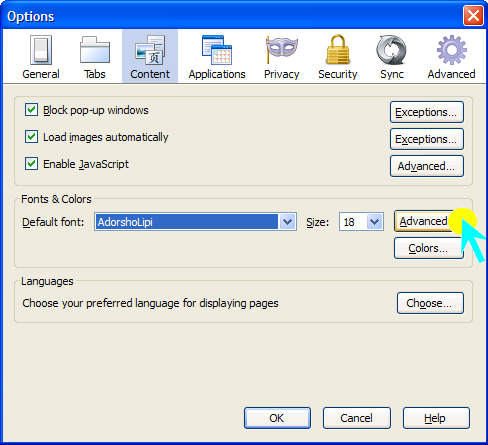Toggle Load images automatically checkbox
Viewport: 488px width, 445px height.
tap(31, 137)
